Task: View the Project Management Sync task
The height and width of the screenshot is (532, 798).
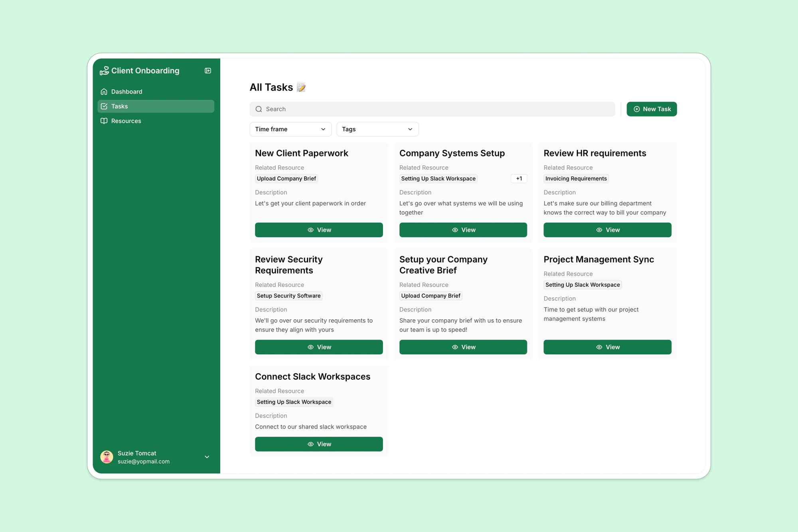Action: coord(607,347)
